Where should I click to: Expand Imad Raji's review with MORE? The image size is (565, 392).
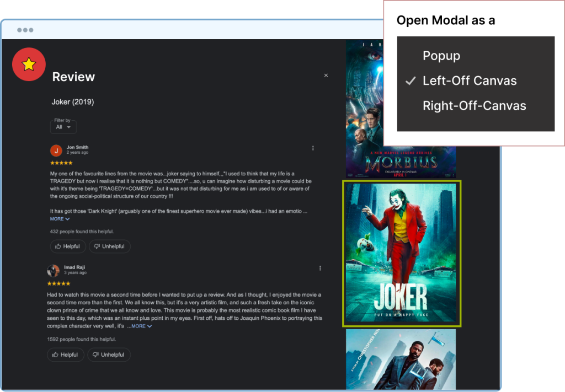click(141, 326)
